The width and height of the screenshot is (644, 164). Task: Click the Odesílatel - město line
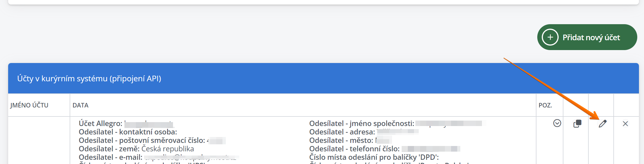(350, 140)
